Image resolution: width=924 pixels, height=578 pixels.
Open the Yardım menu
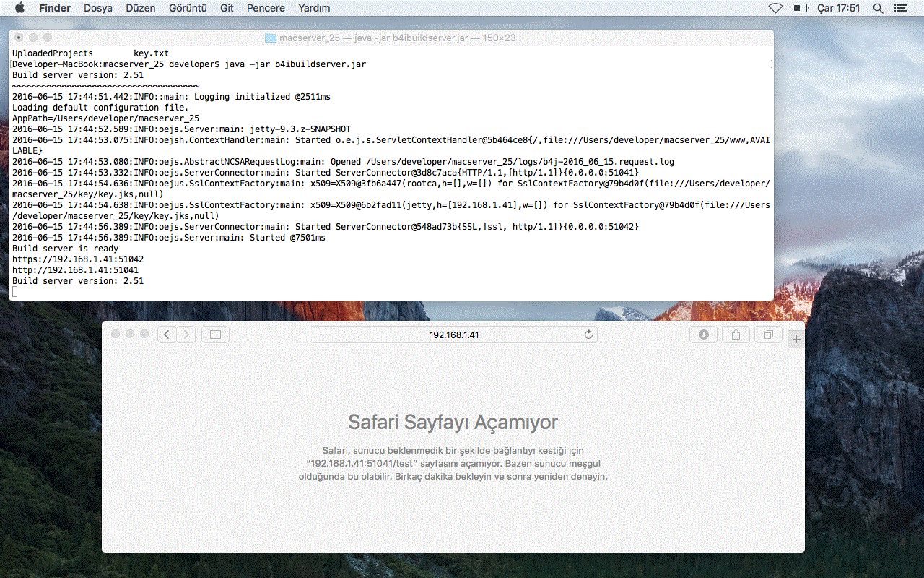click(314, 8)
